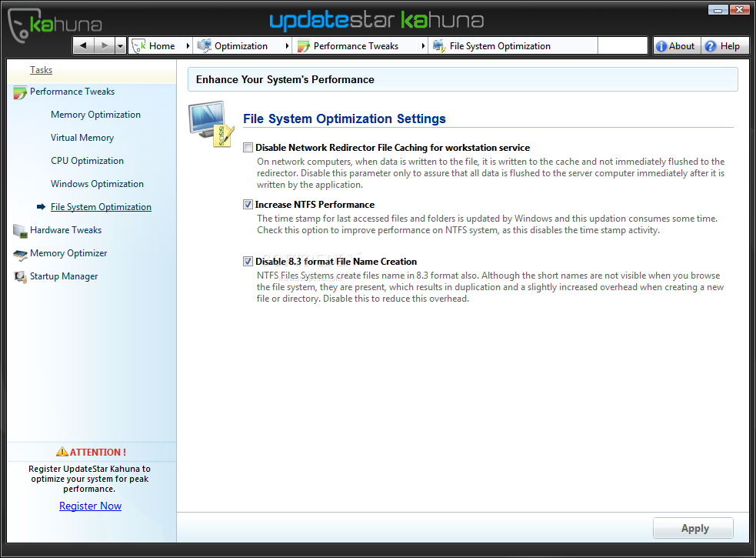The height and width of the screenshot is (558, 756).
Task: Uncheck Disable 8.3 format File Name Creation
Action: (x=248, y=262)
